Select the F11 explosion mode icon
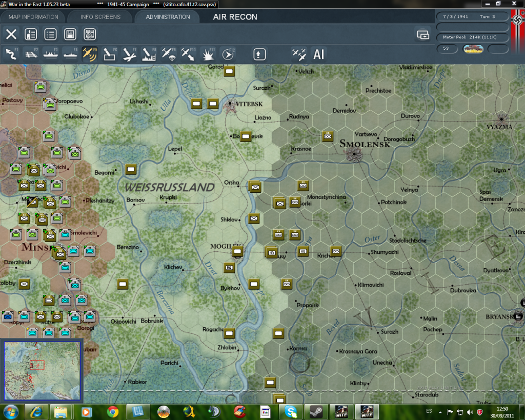This screenshot has width=525, height=420. (208, 54)
